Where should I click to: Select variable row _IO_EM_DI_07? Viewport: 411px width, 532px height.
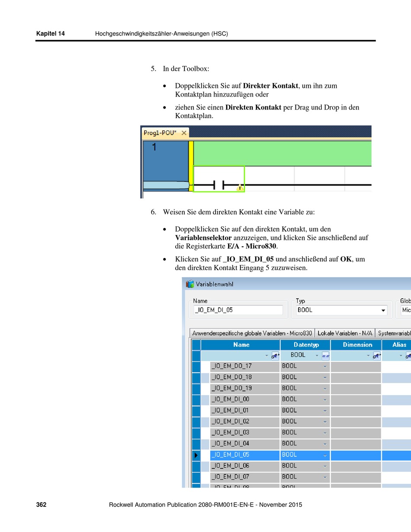(245, 477)
